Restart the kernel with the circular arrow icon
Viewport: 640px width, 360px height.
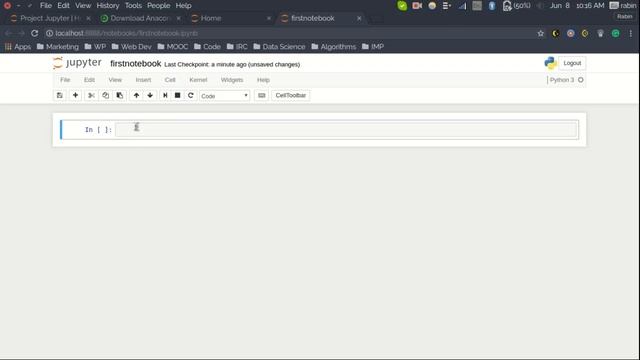[191, 96]
